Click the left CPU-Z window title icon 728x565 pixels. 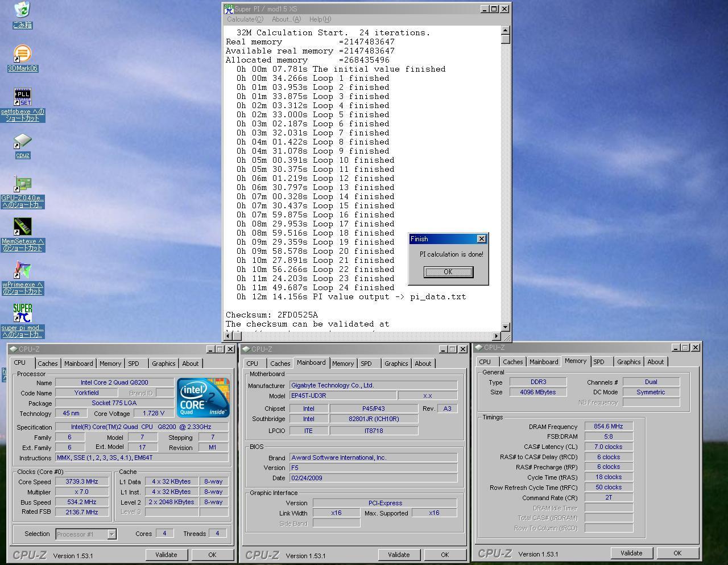coord(14,349)
